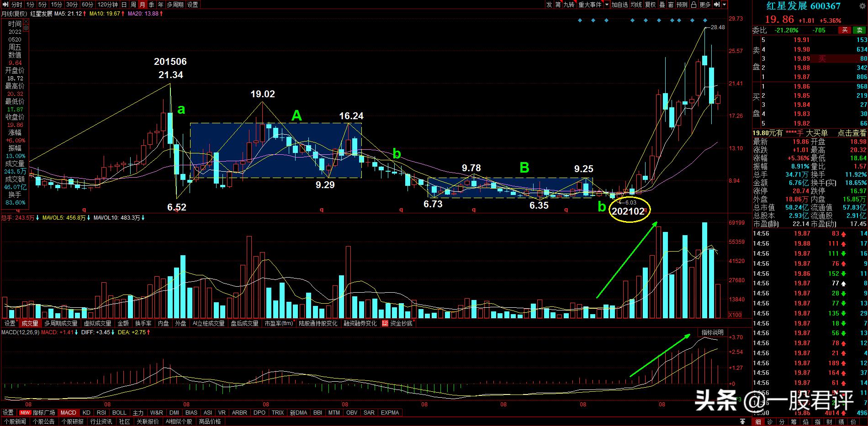Select the RSI indicator tab

click(x=101, y=412)
